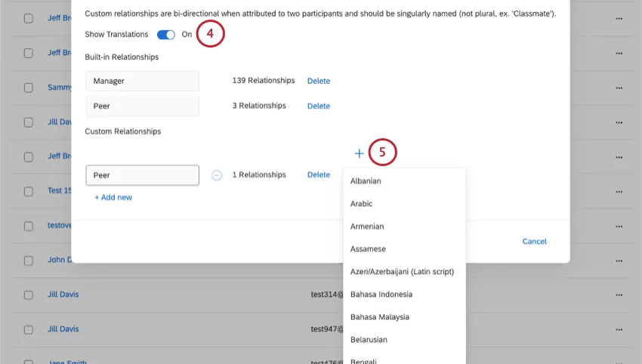Open the John D participant link
The image size is (642, 364).
pyautogui.click(x=60, y=260)
